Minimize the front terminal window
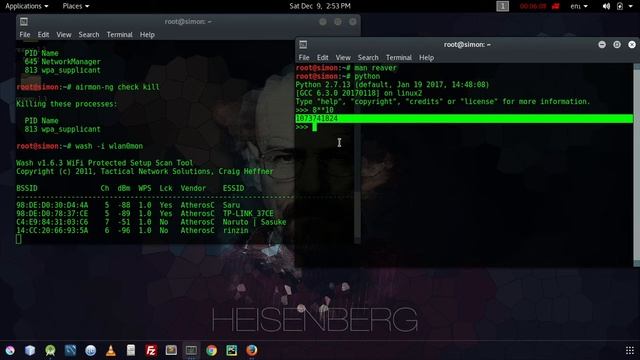Image resolution: width=640 pixels, height=360 pixels. coord(602,44)
